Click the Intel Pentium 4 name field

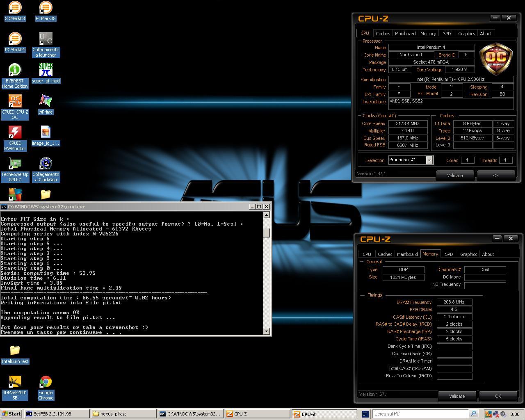431,48
